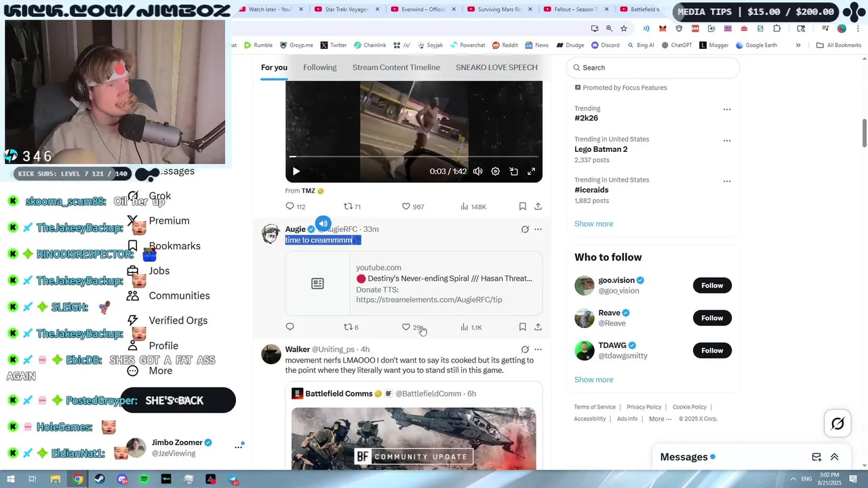Open the Stream Content Timeline tab
This screenshot has width=868, height=488.
pyautogui.click(x=396, y=67)
